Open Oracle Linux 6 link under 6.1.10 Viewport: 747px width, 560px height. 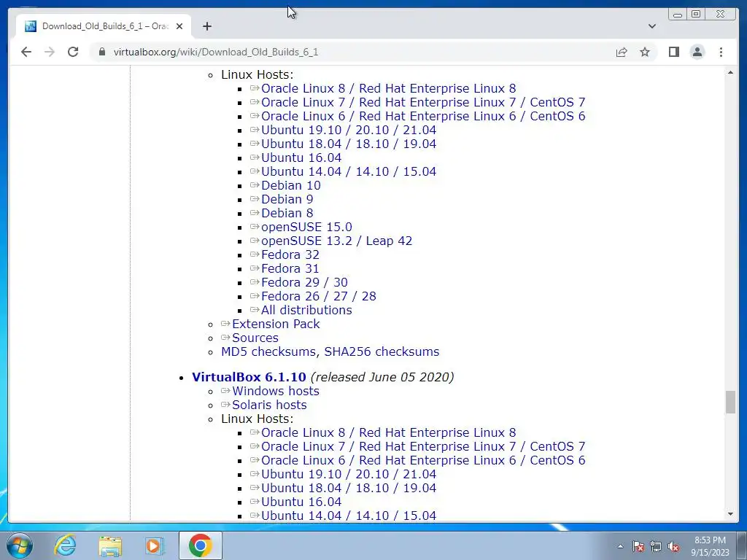click(423, 460)
